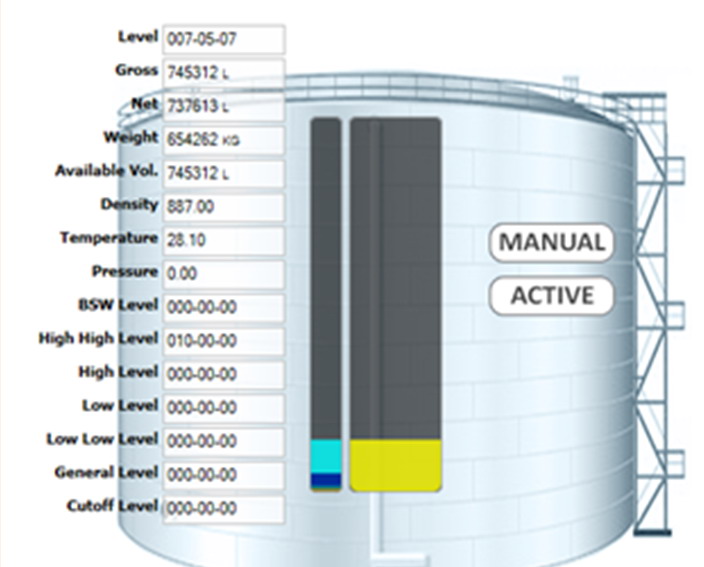Image resolution: width=704 pixels, height=567 pixels.
Task: Click the Low Level field
Action: pyautogui.click(x=223, y=408)
